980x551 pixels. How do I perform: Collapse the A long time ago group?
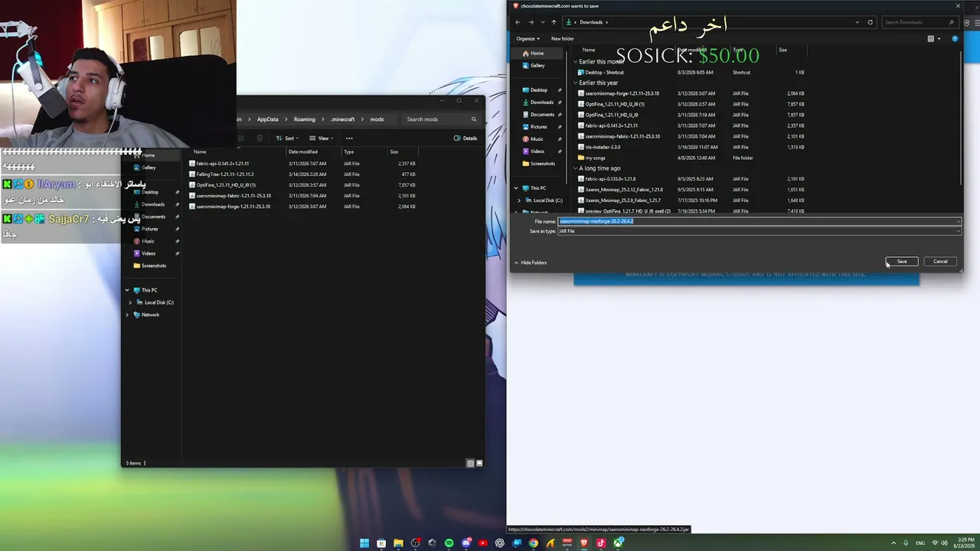pyautogui.click(x=576, y=168)
